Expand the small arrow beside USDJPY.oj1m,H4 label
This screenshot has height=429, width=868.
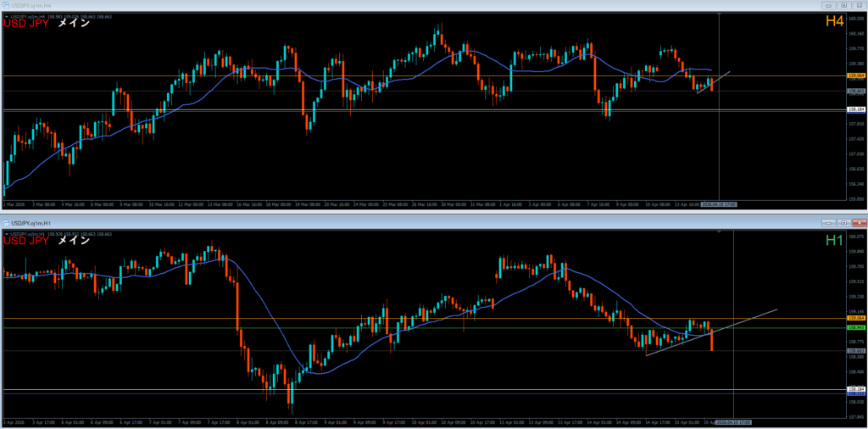coord(7,15)
